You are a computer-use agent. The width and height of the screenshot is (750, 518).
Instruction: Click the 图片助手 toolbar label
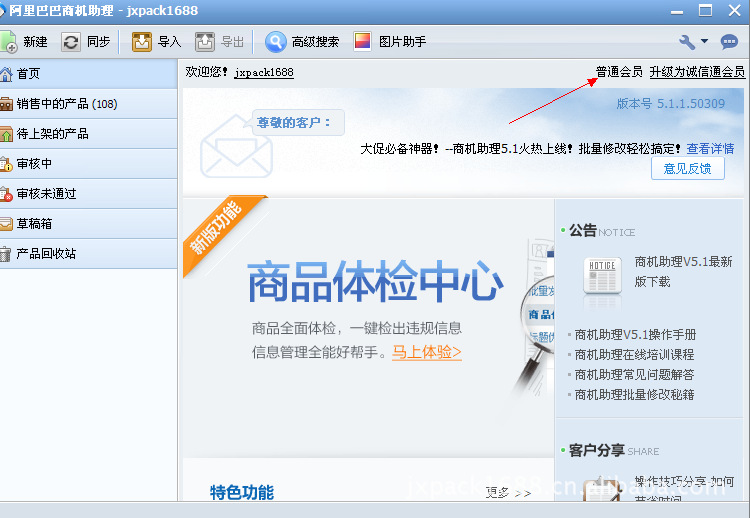pos(402,42)
